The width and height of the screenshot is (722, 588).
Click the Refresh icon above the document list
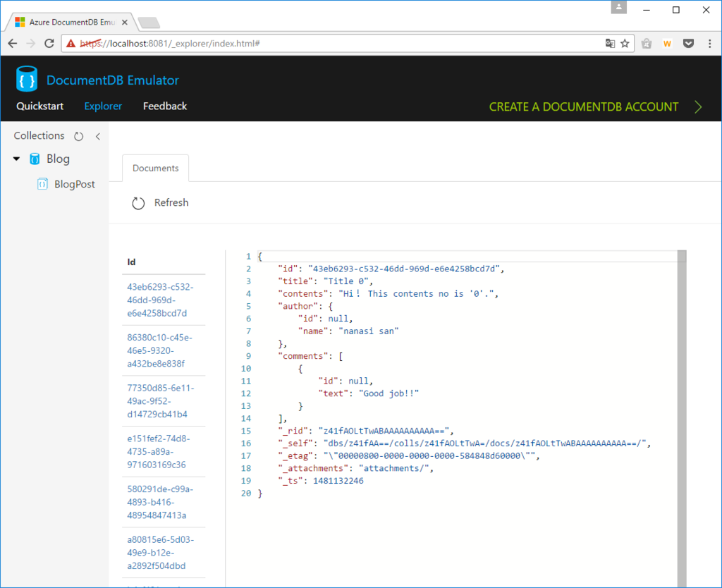(139, 202)
